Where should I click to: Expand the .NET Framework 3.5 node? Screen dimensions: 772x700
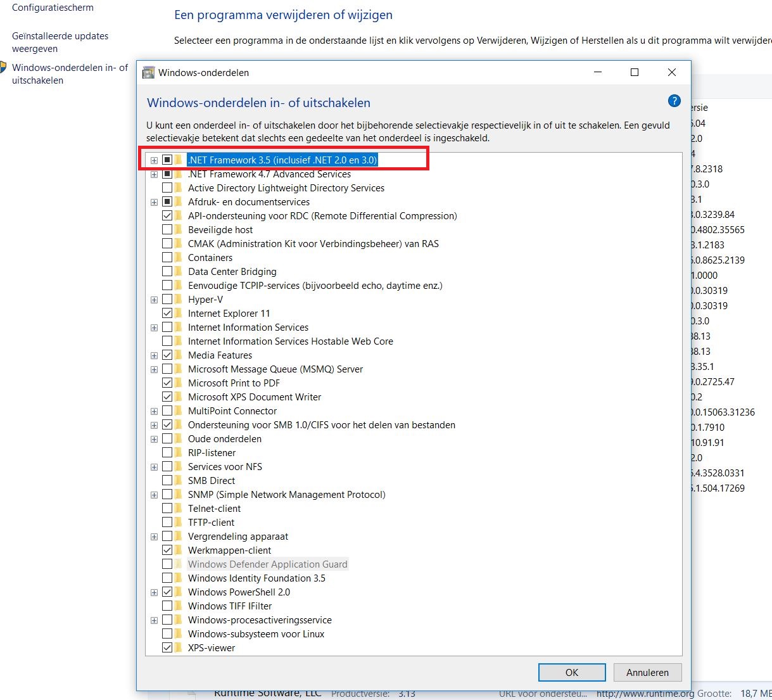pos(154,160)
